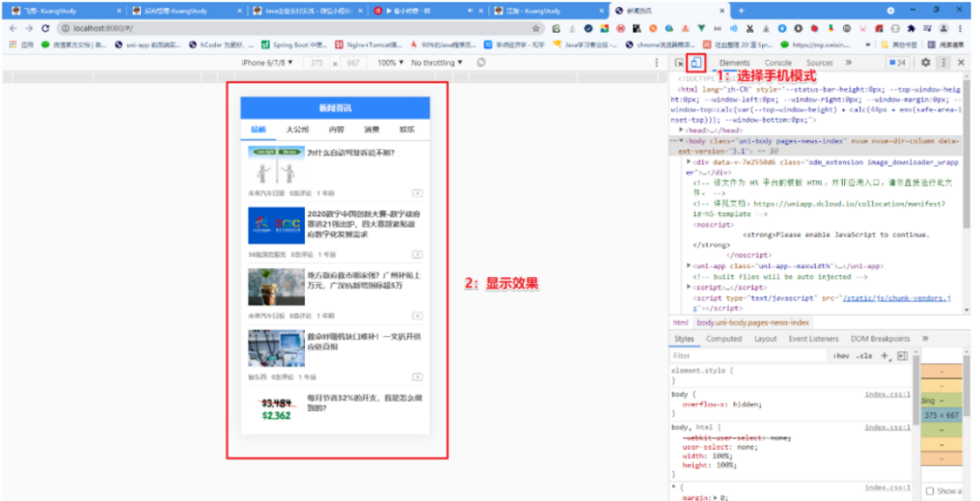Click the device width field 375
Image resolution: width=980 pixels, height=501 pixels.
tap(316, 63)
